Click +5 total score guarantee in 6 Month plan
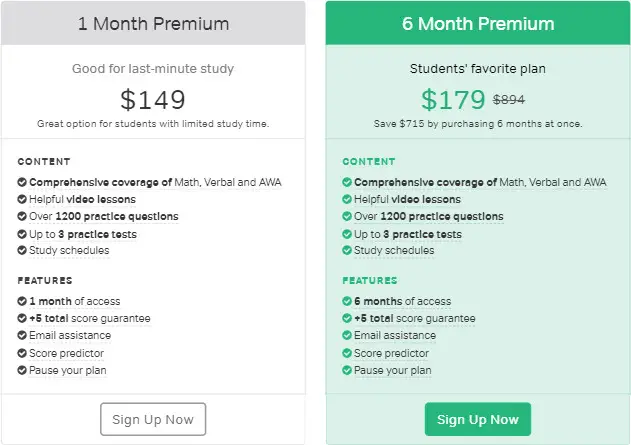The width and height of the screenshot is (631, 445). coord(415,318)
